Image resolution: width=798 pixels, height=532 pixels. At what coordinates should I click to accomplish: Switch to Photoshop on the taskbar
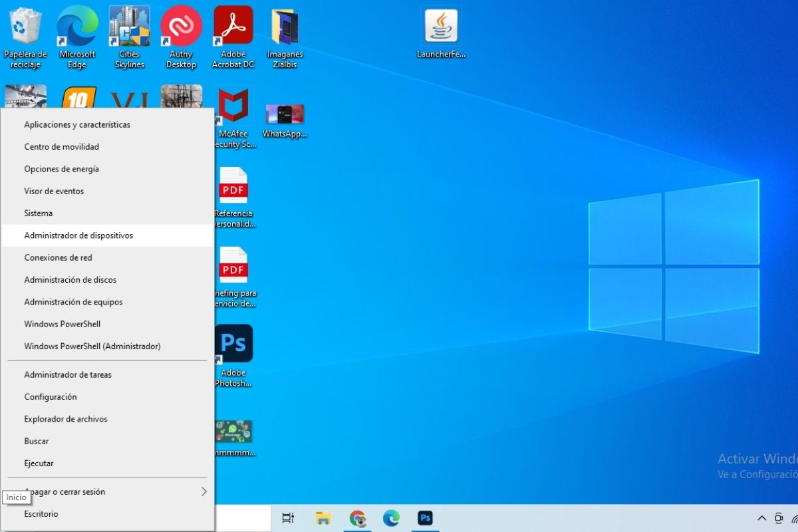426,518
